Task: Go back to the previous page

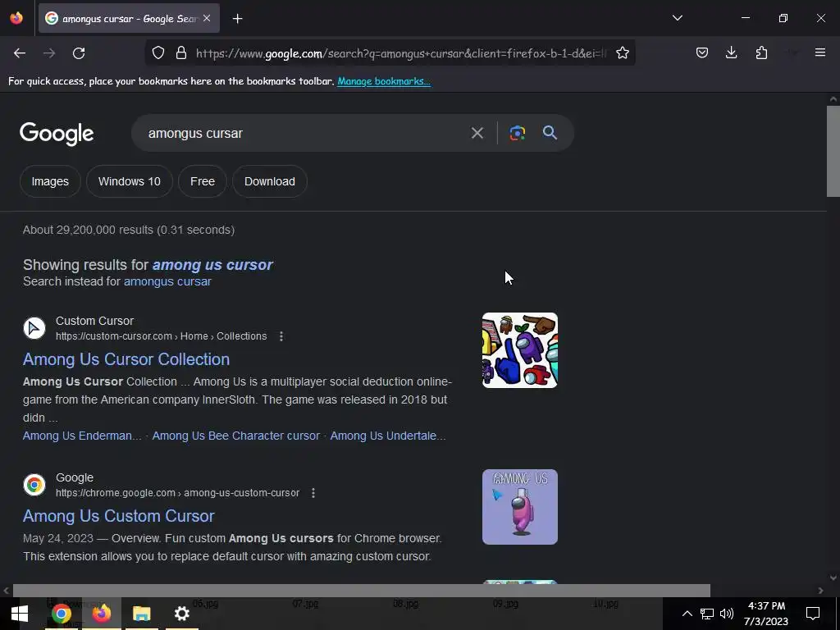Action: tap(20, 53)
